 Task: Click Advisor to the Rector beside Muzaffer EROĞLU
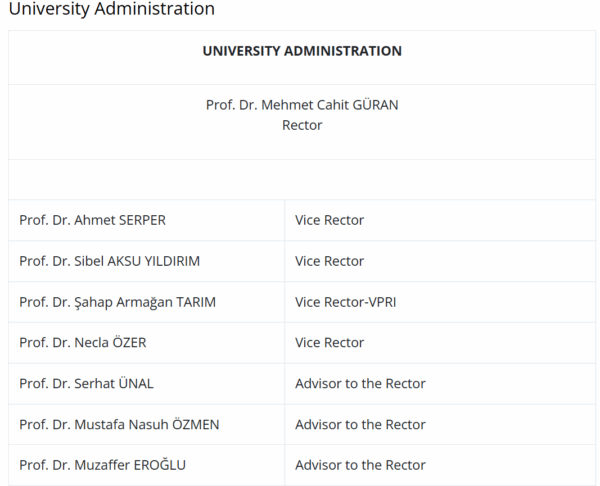tap(360, 465)
